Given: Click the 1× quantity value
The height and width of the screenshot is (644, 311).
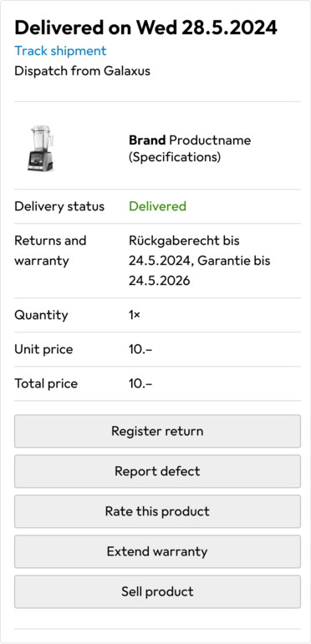Looking at the screenshot, I should [135, 316].
